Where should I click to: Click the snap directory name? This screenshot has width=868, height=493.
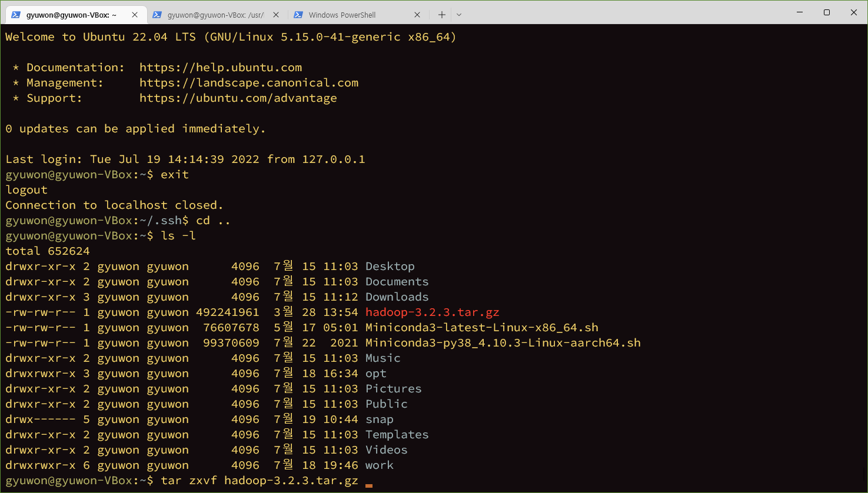coord(380,419)
